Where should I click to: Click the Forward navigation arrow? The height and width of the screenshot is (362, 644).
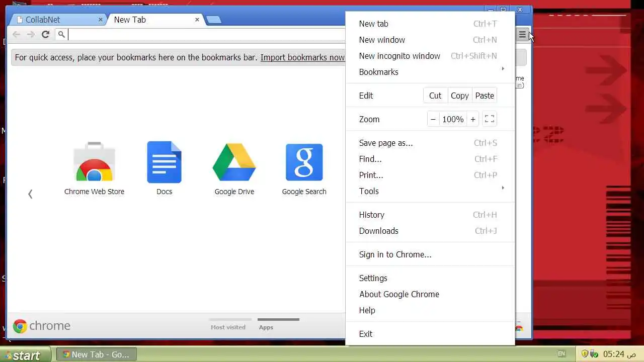[x=31, y=34]
